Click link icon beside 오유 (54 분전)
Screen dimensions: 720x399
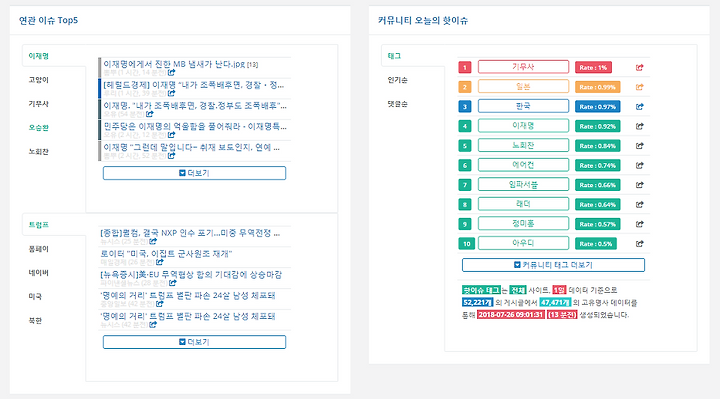[150, 114]
